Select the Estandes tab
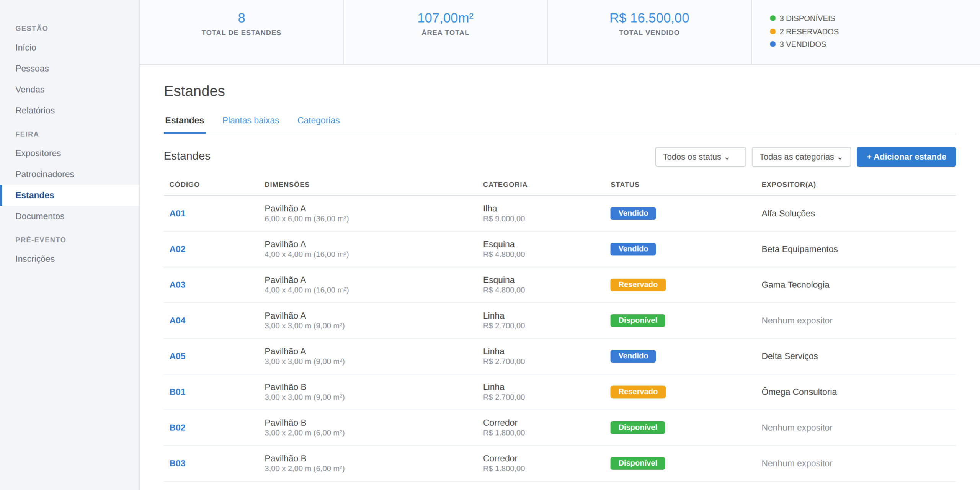The height and width of the screenshot is (490, 980). pos(185,120)
